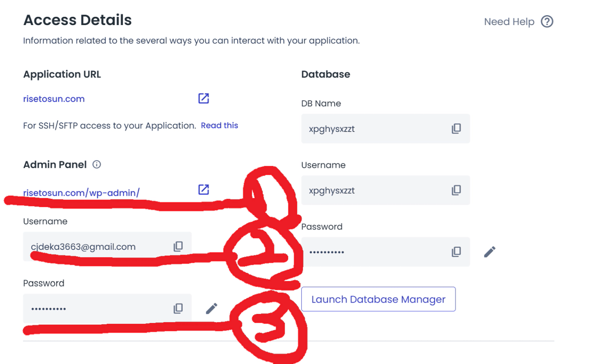Screen dimensions: 599x364
Task: Open Admin Panel external link icon
Action: (204, 190)
